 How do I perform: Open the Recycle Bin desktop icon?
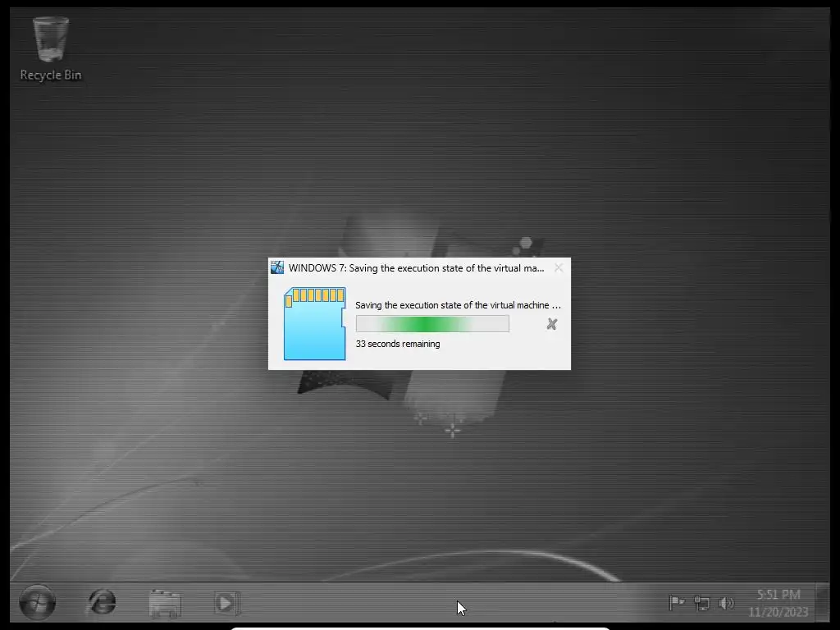[51, 49]
